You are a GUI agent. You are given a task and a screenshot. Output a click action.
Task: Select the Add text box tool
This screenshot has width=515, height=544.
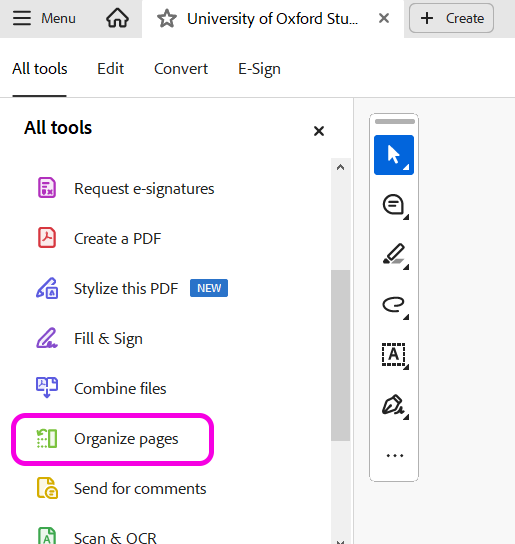394,355
